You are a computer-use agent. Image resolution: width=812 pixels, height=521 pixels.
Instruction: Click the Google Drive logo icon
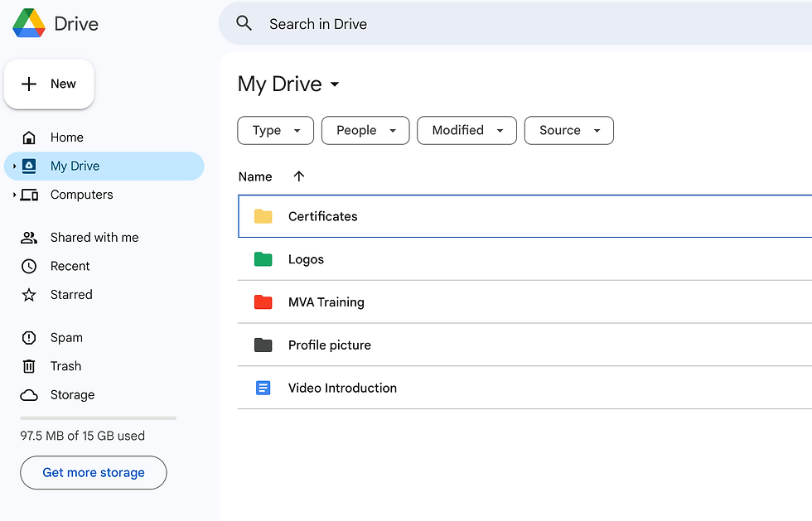pyautogui.click(x=29, y=23)
